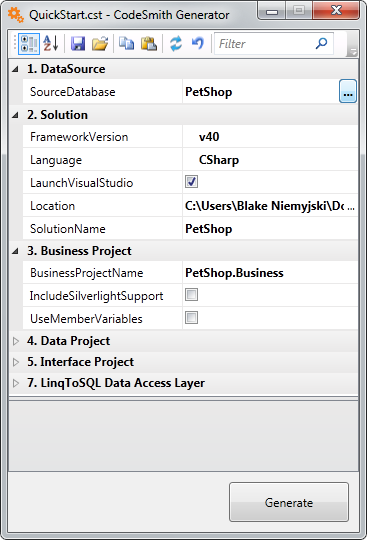This screenshot has height=540, width=367.
Task: Uncheck the LaunchVisualStudio checkbox
Action: (191, 181)
